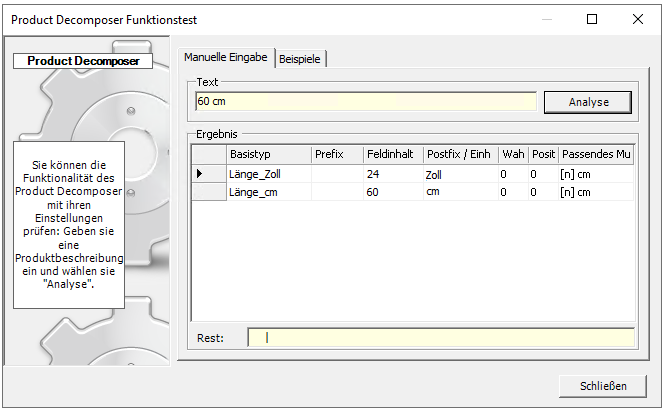
Task: Click the Wah value 0 in the Länge_cm row
Action: [x=514, y=192]
